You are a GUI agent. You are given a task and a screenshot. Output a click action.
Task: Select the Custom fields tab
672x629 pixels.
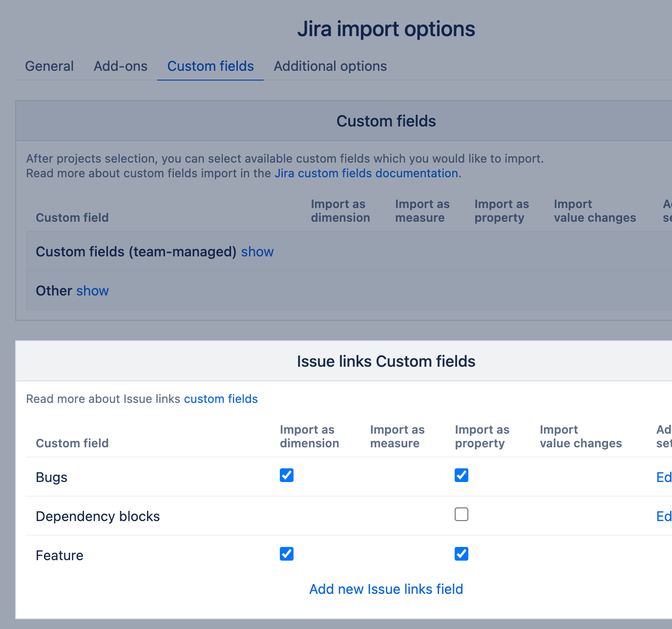(210, 66)
